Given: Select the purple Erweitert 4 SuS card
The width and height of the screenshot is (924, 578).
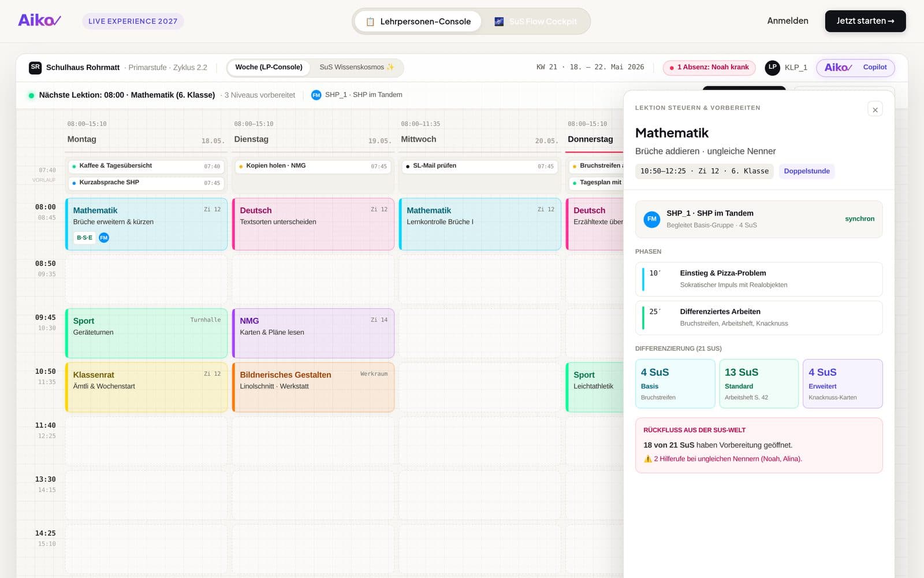Looking at the screenshot, I should (x=843, y=384).
